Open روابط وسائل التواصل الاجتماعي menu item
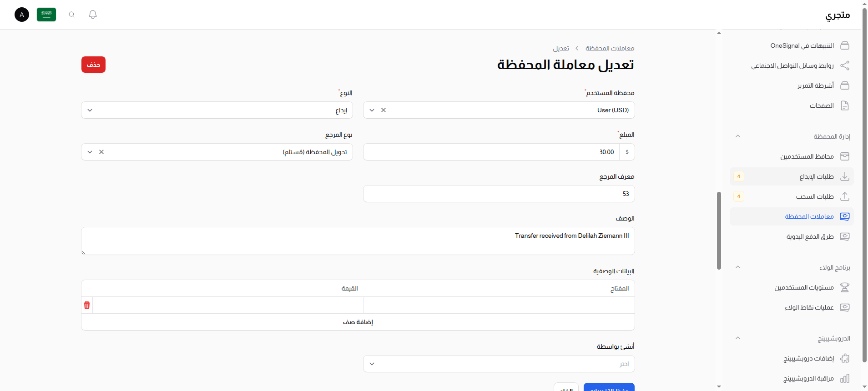The height and width of the screenshot is (391, 868). pos(792,65)
